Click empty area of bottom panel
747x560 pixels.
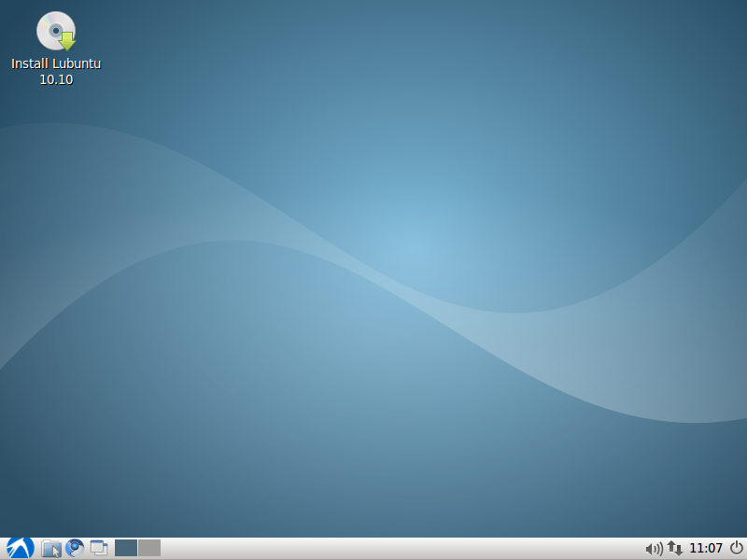pyautogui.click(x=392, y=548)
